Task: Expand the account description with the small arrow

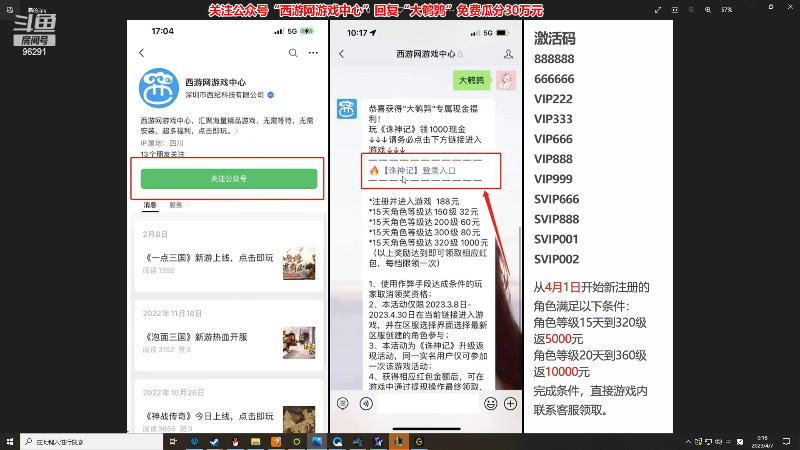Action: click(x=237, y=132)
